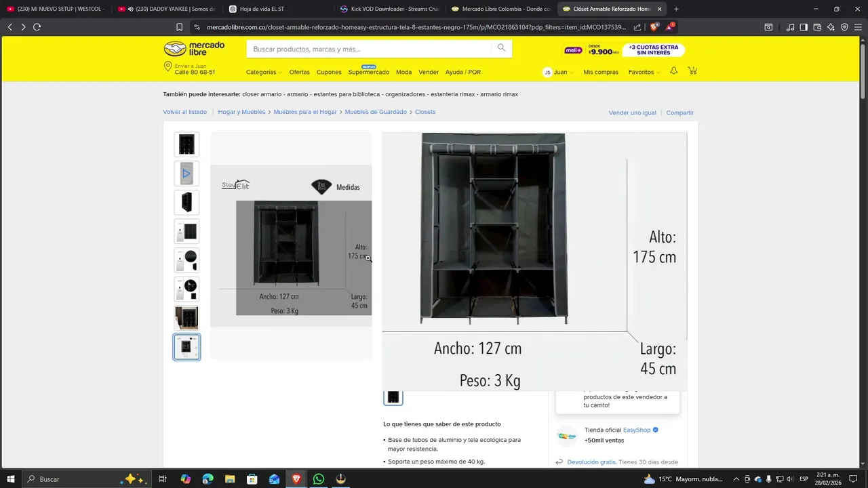
Task: Open Windows Start menu
Action: (11, 479)
